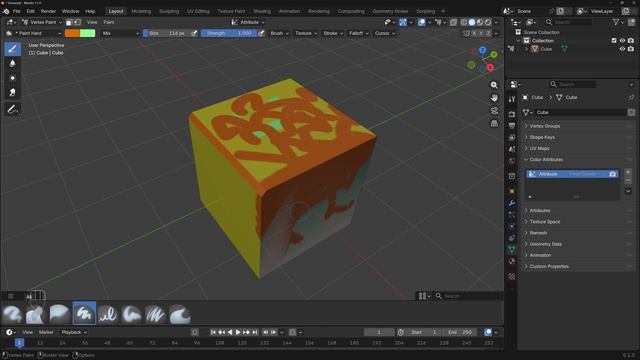Expand Cube object in the outliner

(527, 49)
